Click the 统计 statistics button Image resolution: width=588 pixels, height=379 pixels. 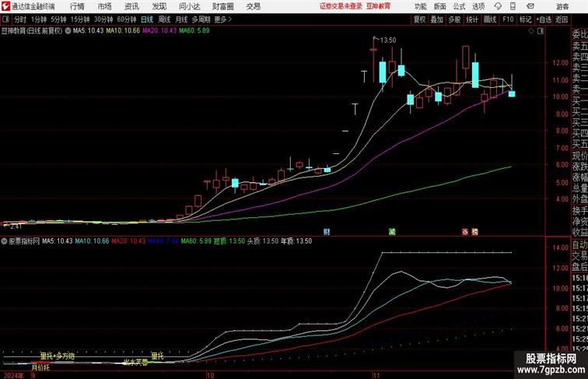472,19
